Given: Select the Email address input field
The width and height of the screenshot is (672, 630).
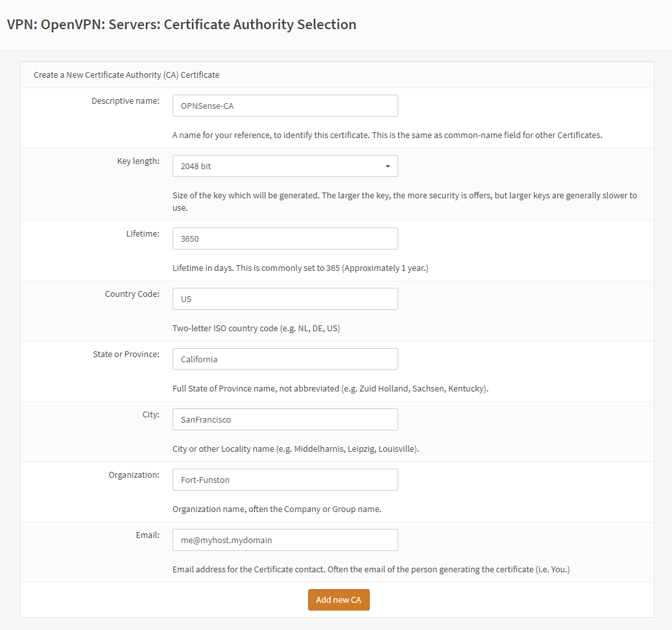Looking at the screenshot, I should pos(285,540).
